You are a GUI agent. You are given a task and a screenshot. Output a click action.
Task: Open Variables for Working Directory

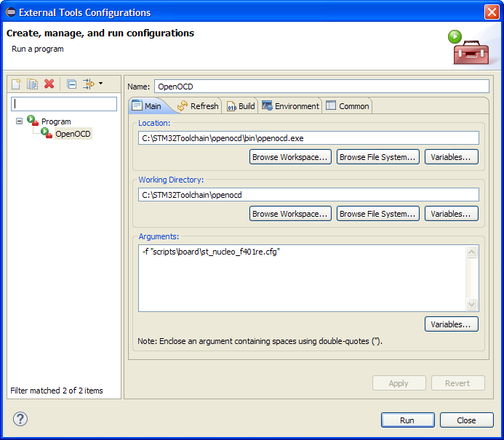coord(452,214)
